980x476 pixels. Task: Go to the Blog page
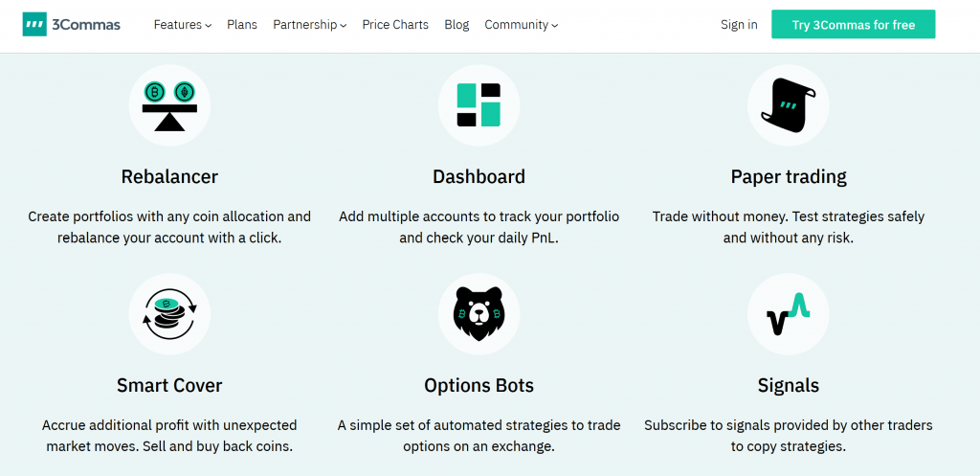(x=457, y=24)
